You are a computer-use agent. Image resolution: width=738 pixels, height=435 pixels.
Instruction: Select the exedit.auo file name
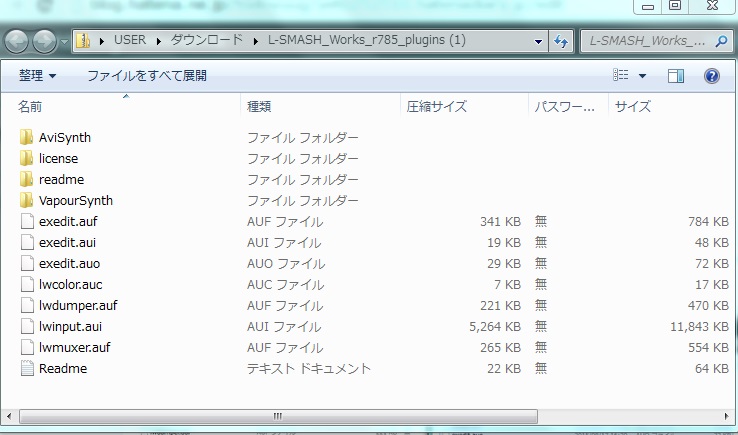coord(69,264)
